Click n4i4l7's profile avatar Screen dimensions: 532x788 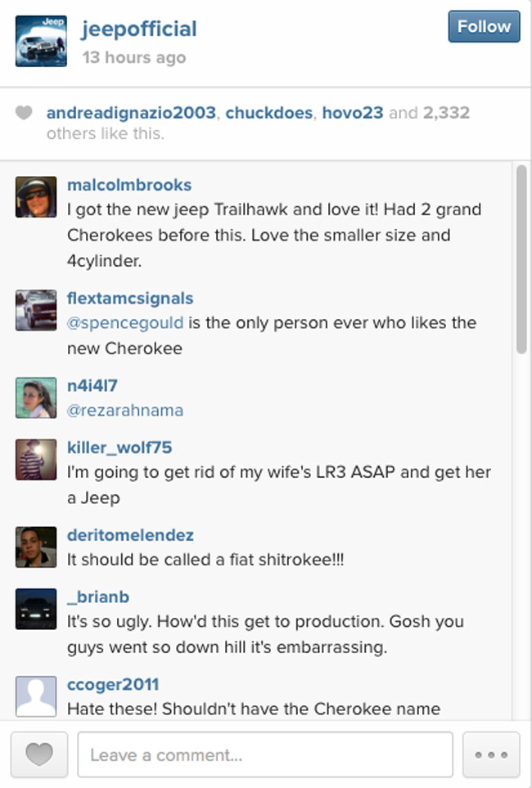[37, 398]
